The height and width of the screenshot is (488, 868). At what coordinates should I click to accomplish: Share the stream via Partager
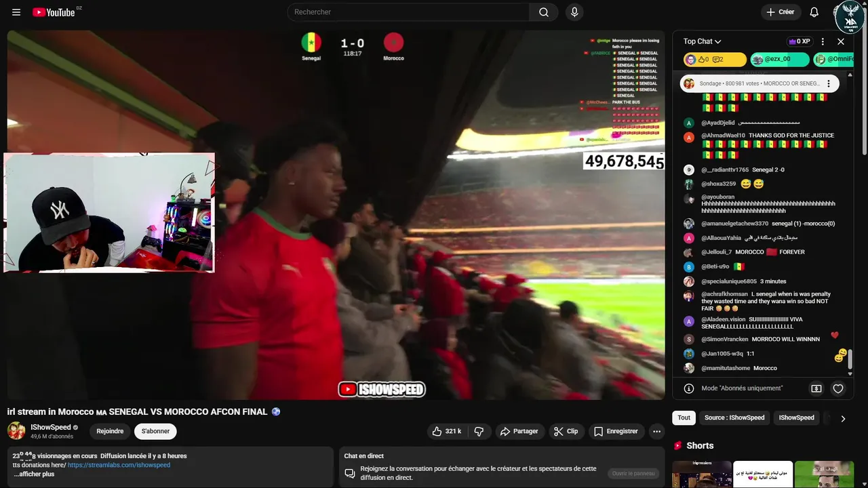point(519,431)
